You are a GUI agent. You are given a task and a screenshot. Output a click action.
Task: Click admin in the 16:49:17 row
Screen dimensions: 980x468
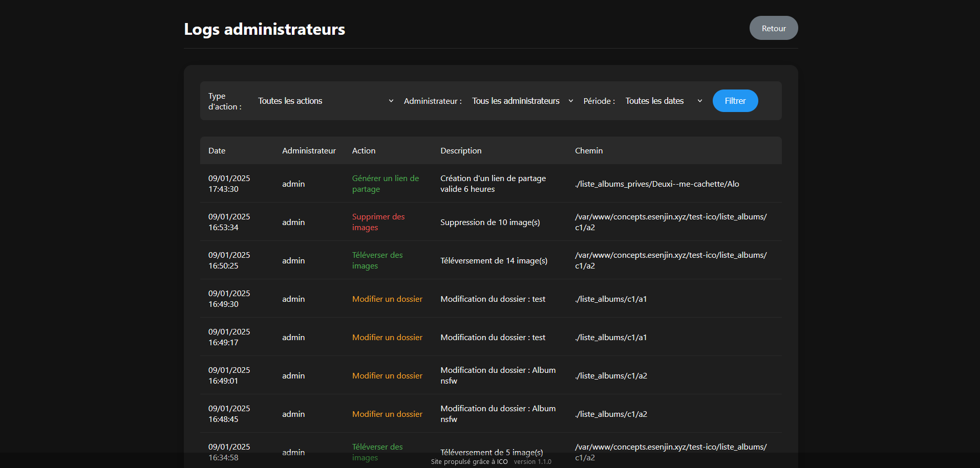tap(293, 337)
